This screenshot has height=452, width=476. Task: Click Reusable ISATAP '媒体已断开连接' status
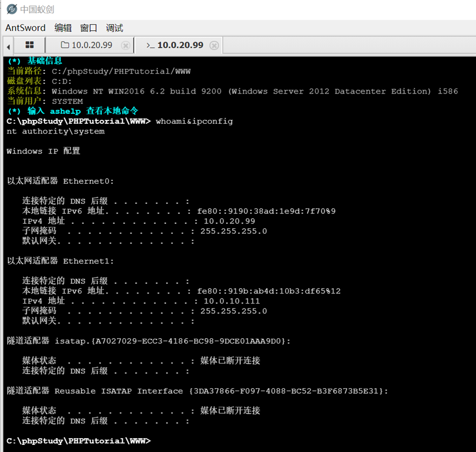point(230,411)
